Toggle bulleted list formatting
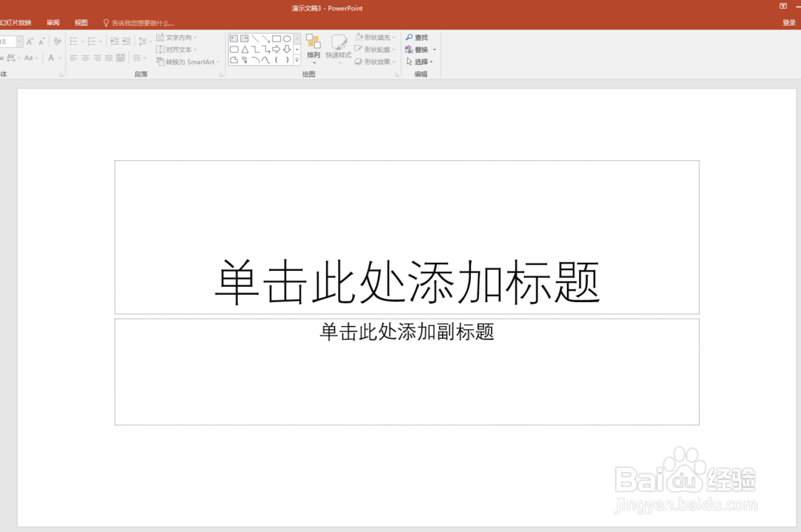This screenshot has height=532, width=801. (75, 40)
